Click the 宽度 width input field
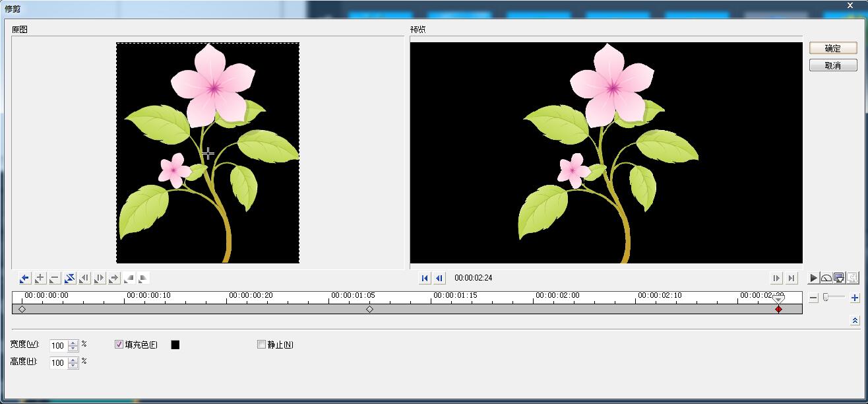868x404 pixels. 59,345
